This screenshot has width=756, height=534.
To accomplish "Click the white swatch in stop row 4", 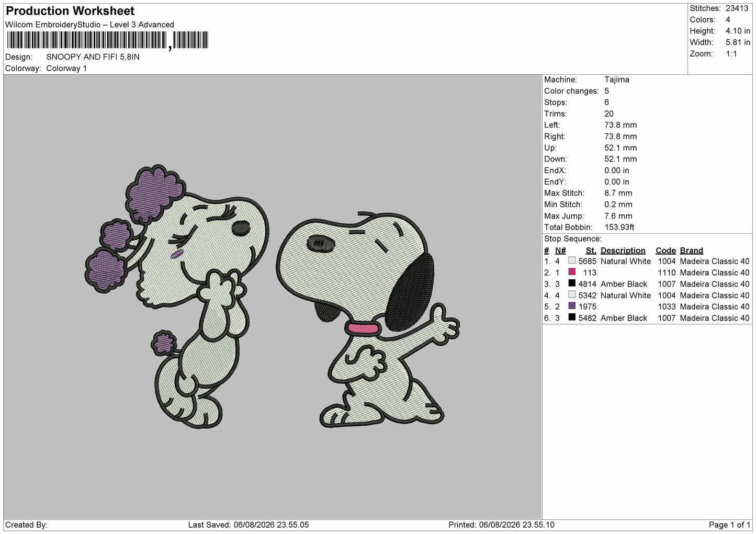I will 572,294.
